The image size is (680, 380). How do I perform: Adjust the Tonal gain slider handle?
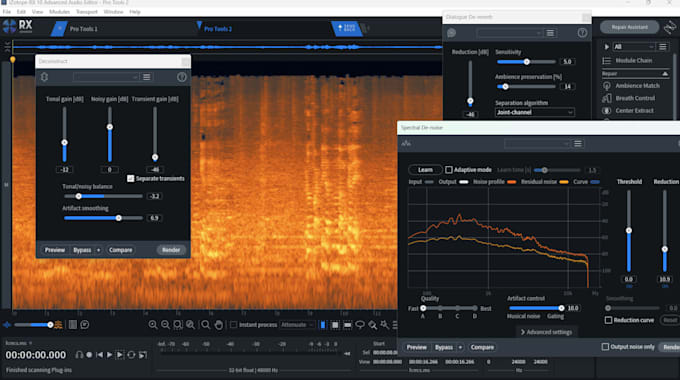pyautogui.click(x=65, y=143)
